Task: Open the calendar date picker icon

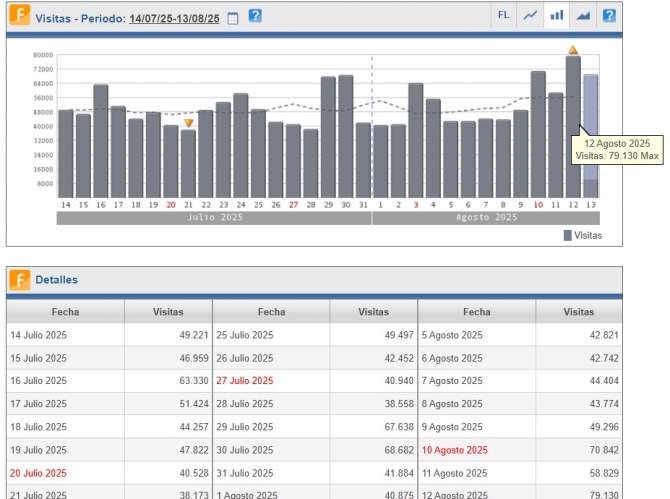Action: (233, 18)
